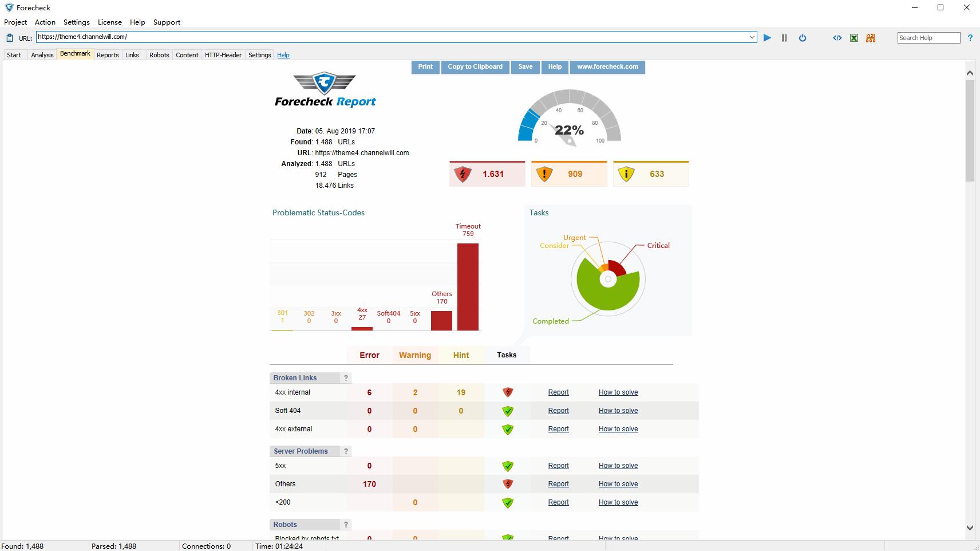Image resolution: width=980 pixels, height=551 pixels.
Task: Pause the crawl with pause icon
Action: click(x=784, y=38)
